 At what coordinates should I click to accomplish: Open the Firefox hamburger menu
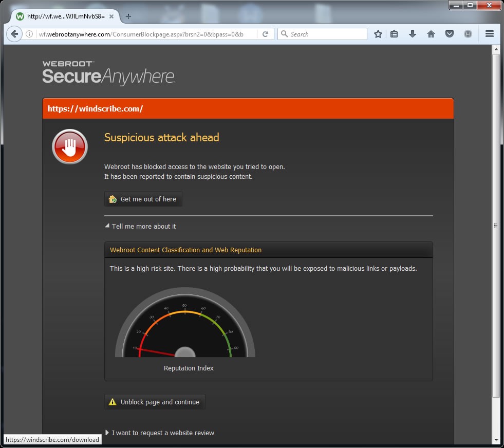point(490,34)
